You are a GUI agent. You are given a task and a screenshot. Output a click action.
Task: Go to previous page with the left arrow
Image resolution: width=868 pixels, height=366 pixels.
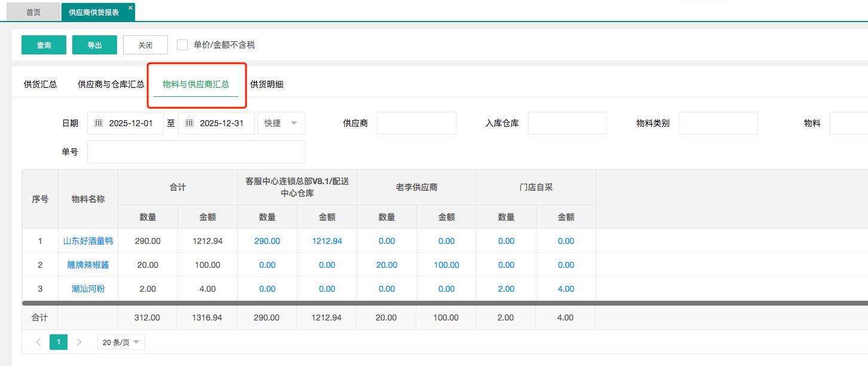pyautogui.click(x=38, y=342)
